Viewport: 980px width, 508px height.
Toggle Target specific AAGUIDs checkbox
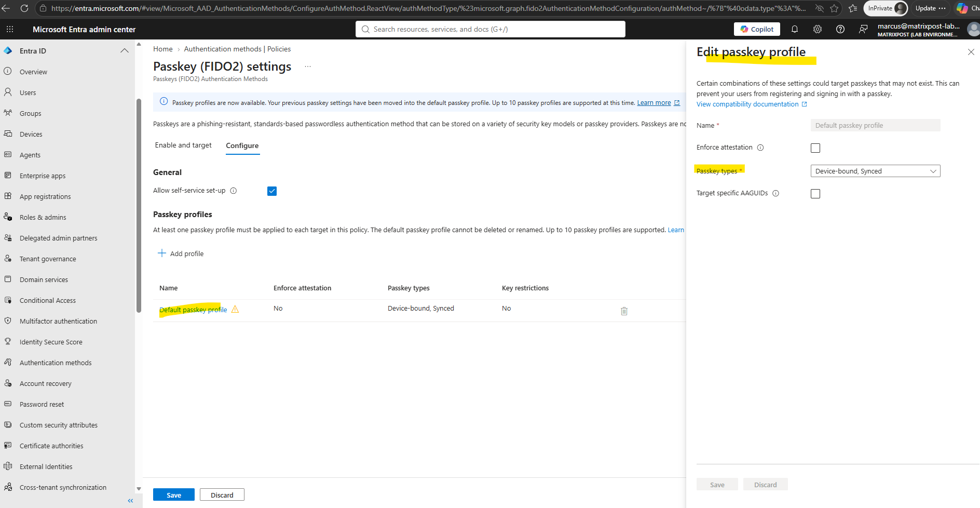coord(815,194)
